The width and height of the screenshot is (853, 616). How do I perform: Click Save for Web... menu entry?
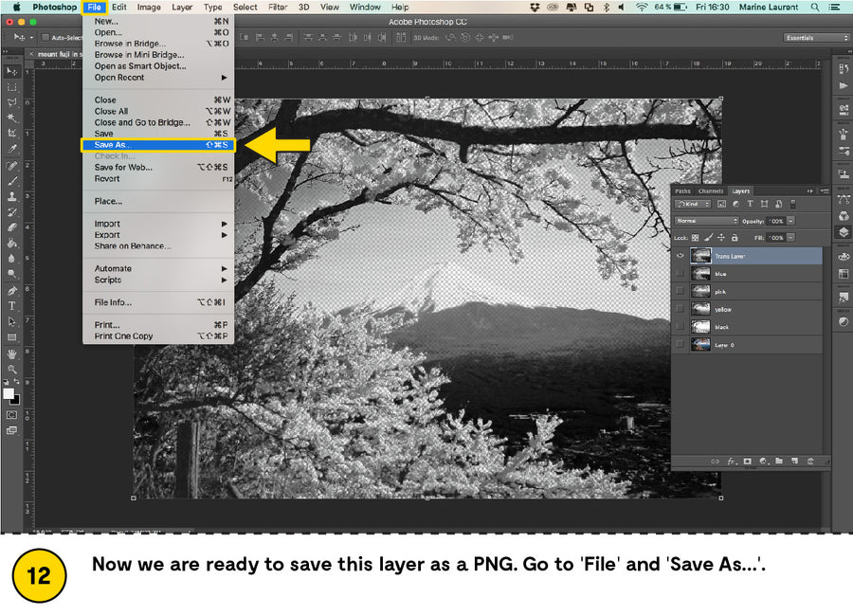point(123,167)
